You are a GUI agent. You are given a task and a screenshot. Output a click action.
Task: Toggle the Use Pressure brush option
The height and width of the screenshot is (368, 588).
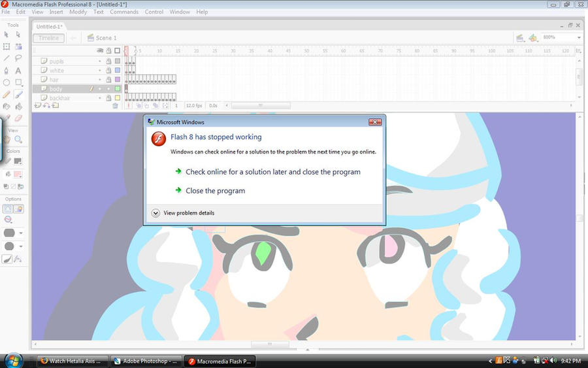[x=7, y=259]
